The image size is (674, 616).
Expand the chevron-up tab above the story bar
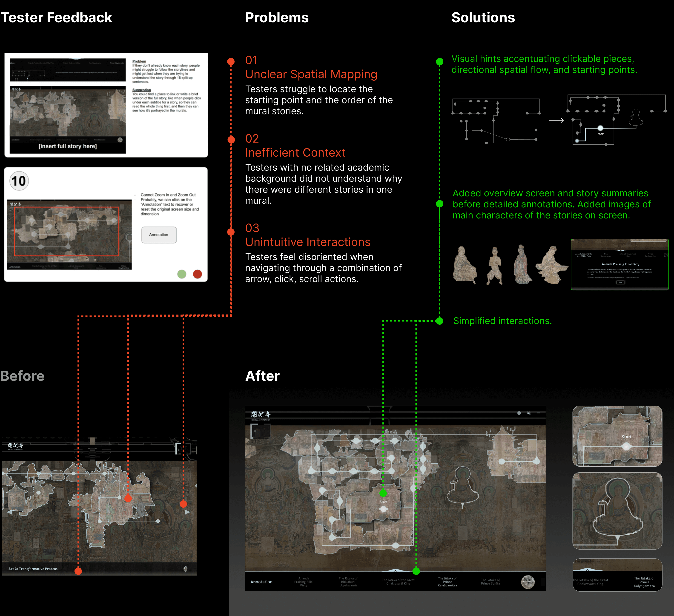tap(395, 571)
